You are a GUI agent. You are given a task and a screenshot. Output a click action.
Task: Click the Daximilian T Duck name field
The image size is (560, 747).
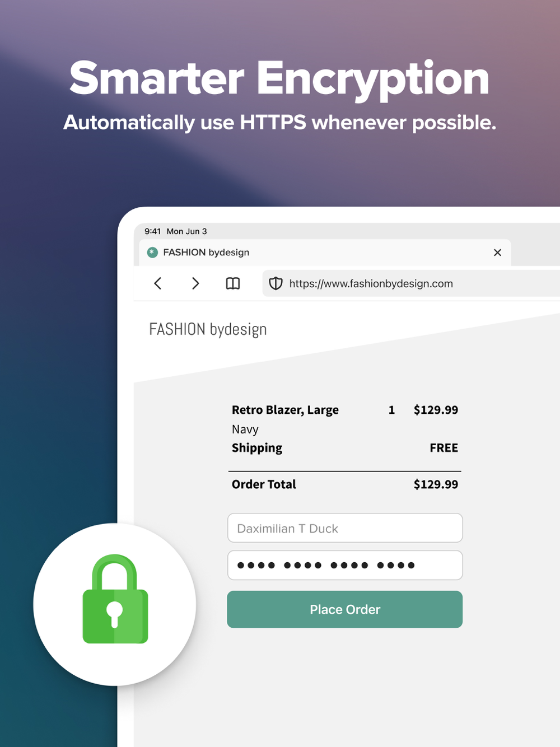(x=345, y=528)
